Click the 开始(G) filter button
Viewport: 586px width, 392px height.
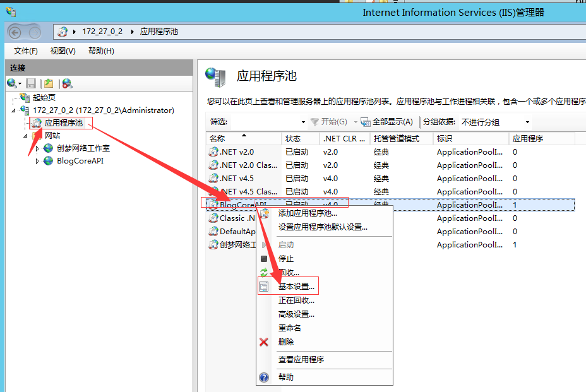coord(329,122)
